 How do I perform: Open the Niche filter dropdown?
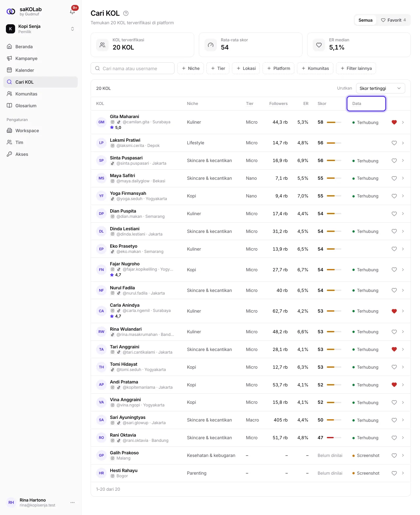click(191, 68)
